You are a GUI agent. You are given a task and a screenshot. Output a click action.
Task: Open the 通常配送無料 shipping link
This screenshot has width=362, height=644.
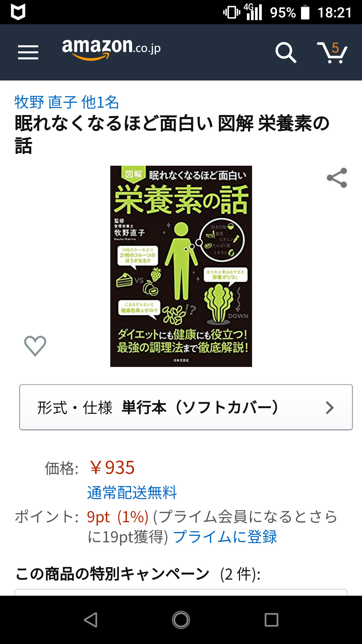tap(132, 492)
